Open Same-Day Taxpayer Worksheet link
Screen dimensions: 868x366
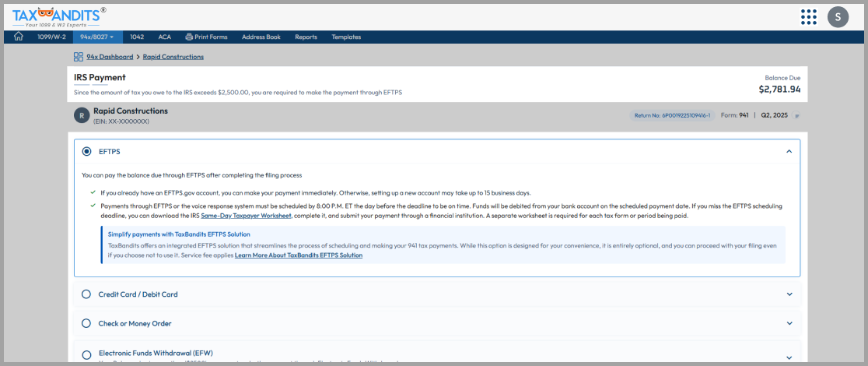tap(246, 216)
